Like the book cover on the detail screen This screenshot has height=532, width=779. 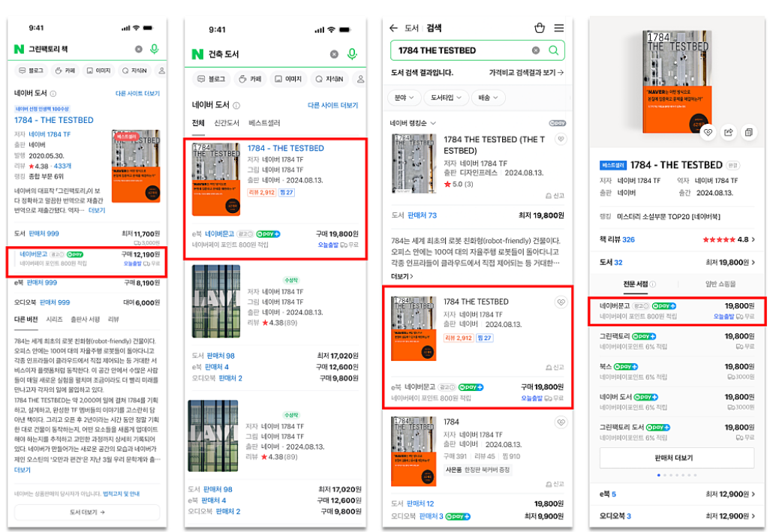click(x=708, y=132)
